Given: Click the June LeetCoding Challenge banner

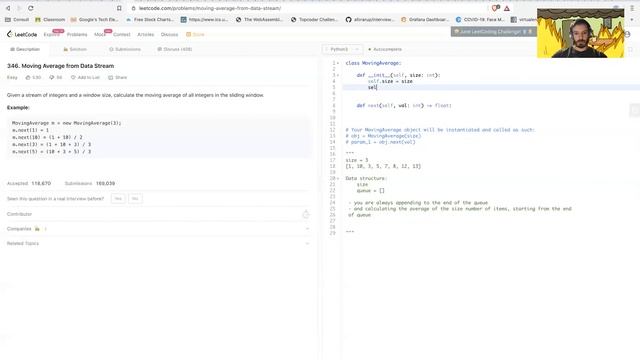Looking at the screenshot, I should [x=493, y=31].
